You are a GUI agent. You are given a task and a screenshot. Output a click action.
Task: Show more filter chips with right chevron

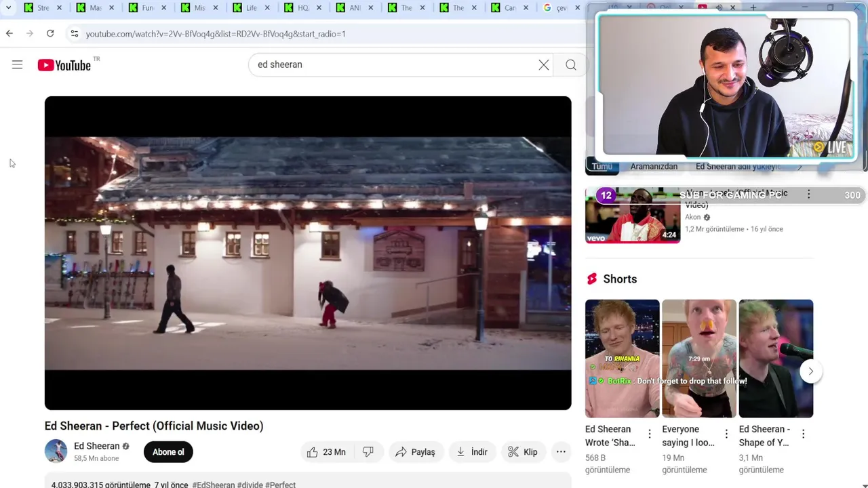coord(800,167)
